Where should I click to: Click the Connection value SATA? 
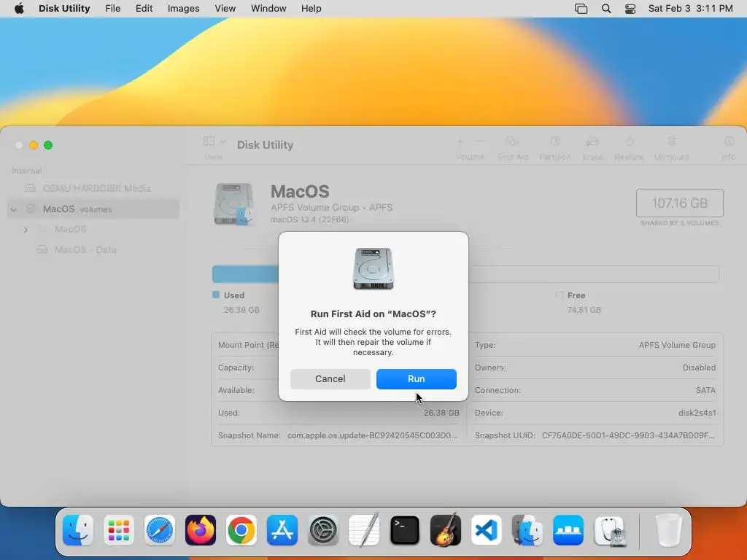[x=705, y=390]
